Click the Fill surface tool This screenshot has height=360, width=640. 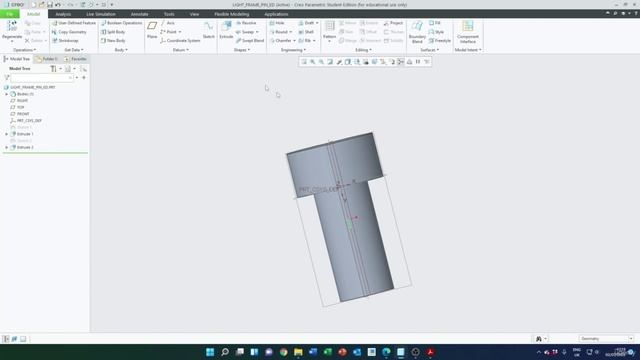(435, 23)
